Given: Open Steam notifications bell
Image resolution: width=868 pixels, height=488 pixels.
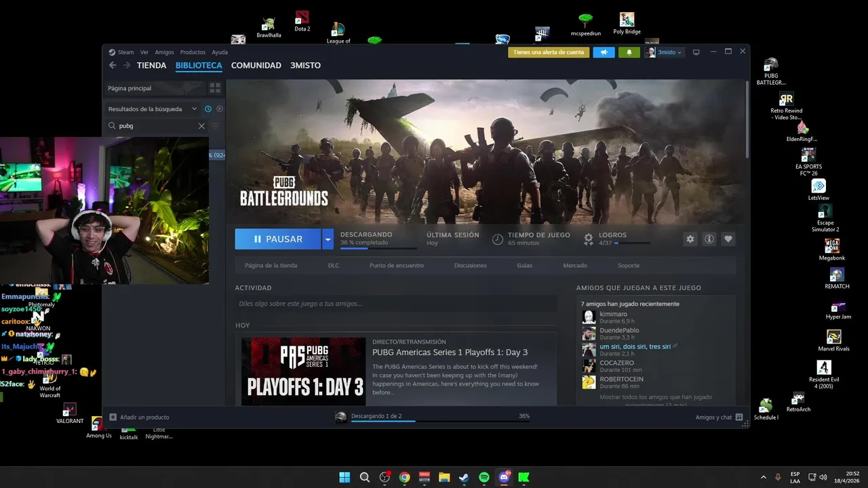Looking at the screenshot, I should (629, 52).
